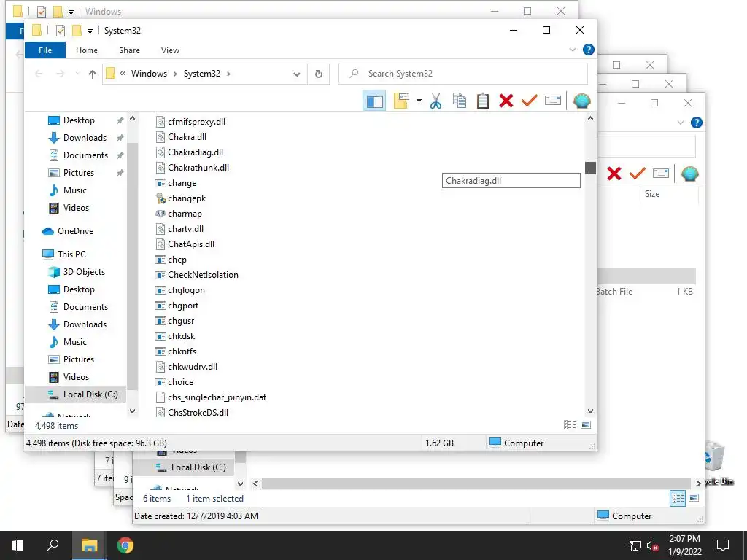This screenshot has width=747, height=560.
Task: Select This PC in the navigation pane
Action: point(71,254)
